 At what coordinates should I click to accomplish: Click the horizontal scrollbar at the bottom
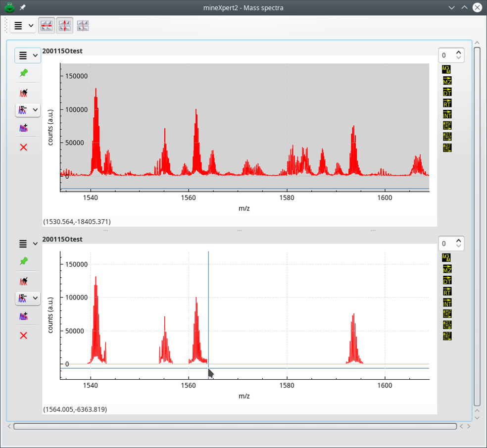pyautogui.click(x=235, y=426)
